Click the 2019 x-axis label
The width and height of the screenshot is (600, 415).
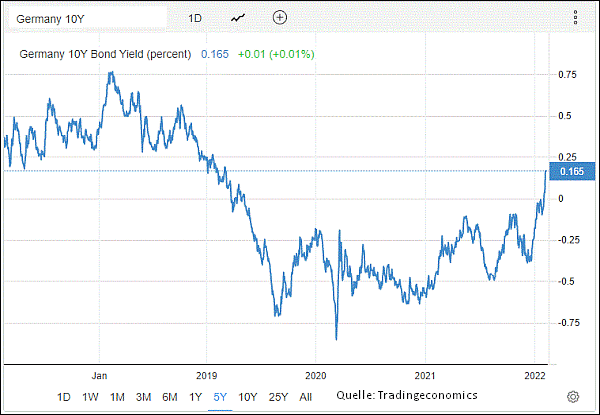click(207, 376)
